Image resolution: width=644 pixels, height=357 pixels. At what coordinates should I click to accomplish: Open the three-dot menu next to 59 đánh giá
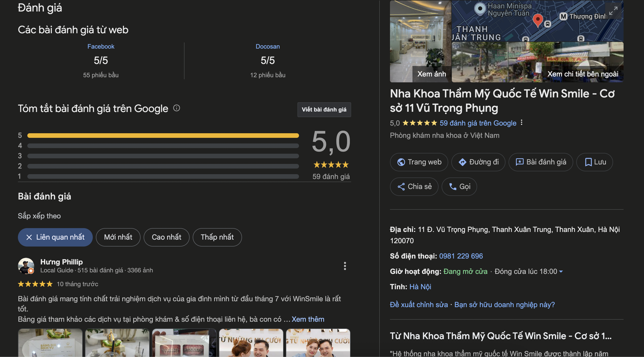pos(522,123)
